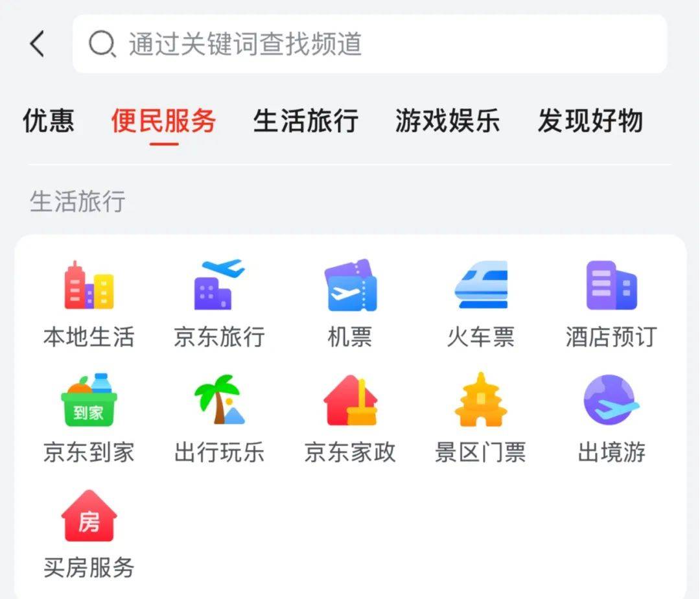Switch to the 生活旅行 tab
Screen dimensions: 700x599
306,121
